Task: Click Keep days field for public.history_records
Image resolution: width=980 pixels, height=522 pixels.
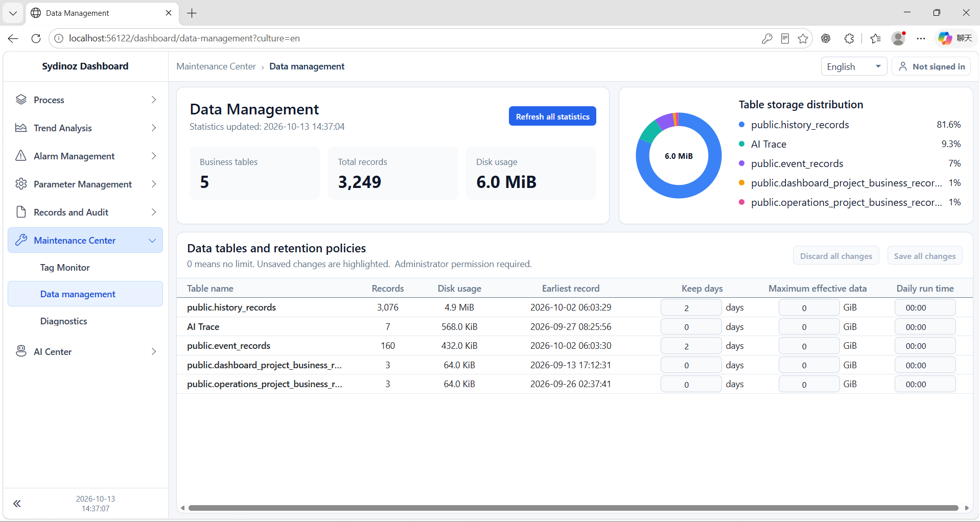Action: tap(691, 307)
